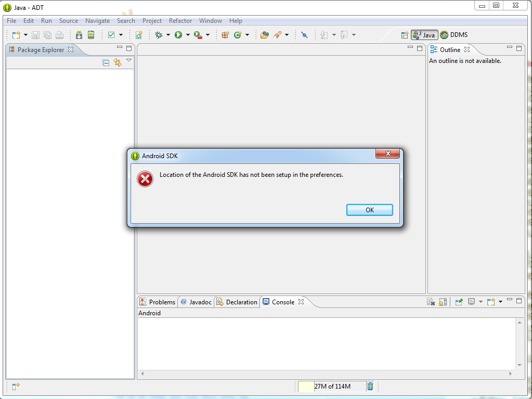Click the Open Console icon
Image resolution: width=532 pixels, height=399 pixels.
(491, 302)
